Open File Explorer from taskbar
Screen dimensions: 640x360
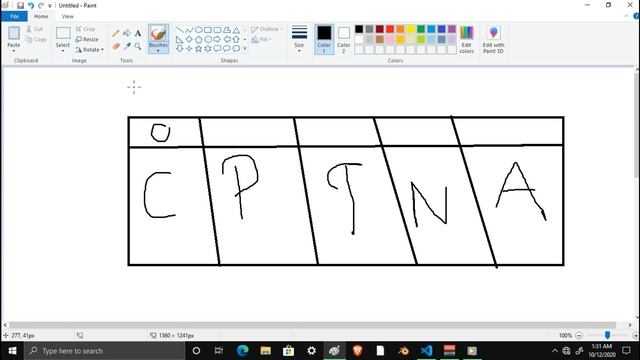coord(266,351)
